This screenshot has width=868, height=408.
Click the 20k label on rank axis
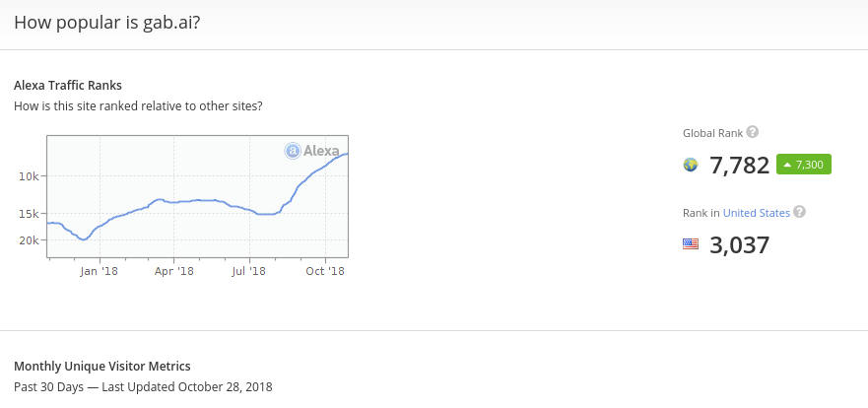28,240
